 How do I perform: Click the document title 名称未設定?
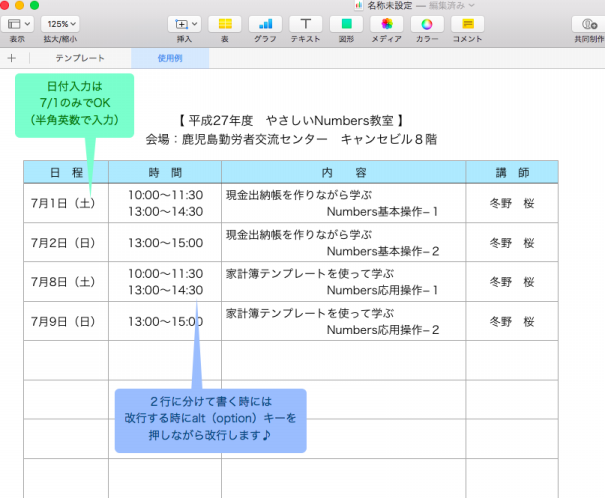pos(390,5)
